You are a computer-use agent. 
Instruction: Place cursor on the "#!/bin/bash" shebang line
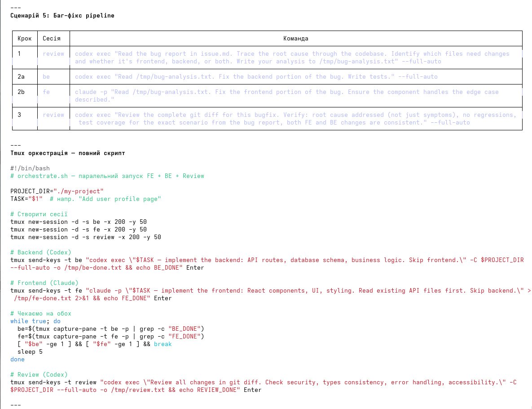pos(30,169)
